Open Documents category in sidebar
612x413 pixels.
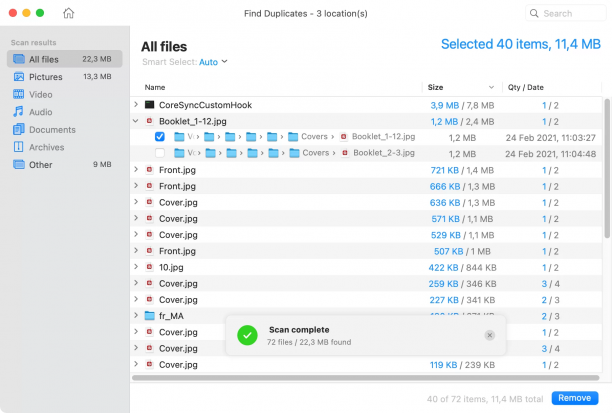click(64, 130)
